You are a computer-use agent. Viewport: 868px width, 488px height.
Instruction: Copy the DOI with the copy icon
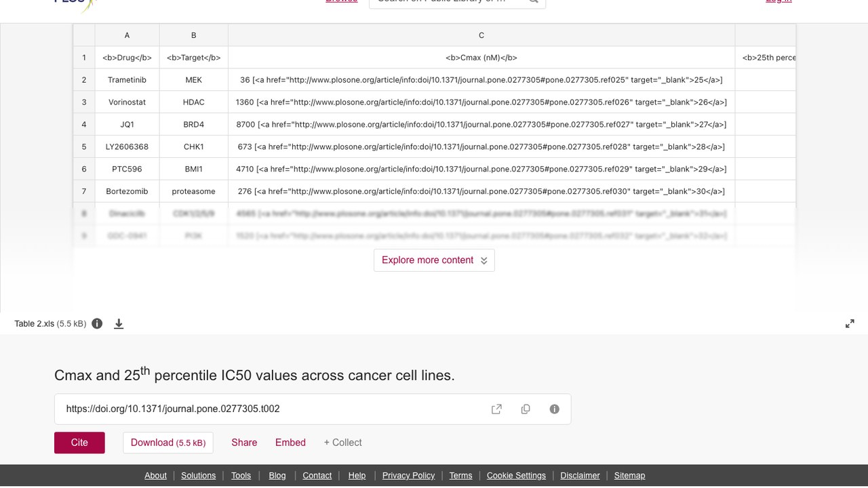(x=526, y=409)
